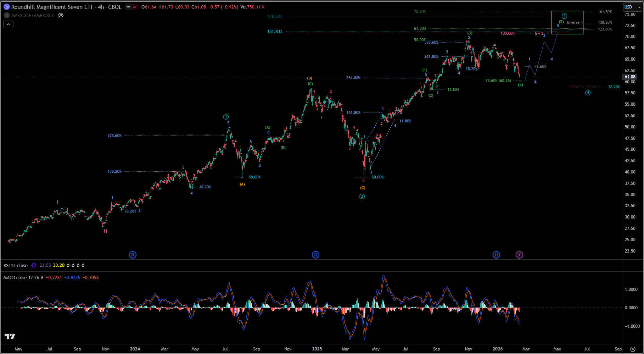Collapse the chart legend with the chevron
This screenshot has width=644, height=354.
click(8, 24)
